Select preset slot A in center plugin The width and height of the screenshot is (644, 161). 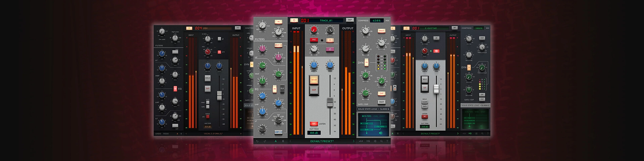(x=276, y=141)
